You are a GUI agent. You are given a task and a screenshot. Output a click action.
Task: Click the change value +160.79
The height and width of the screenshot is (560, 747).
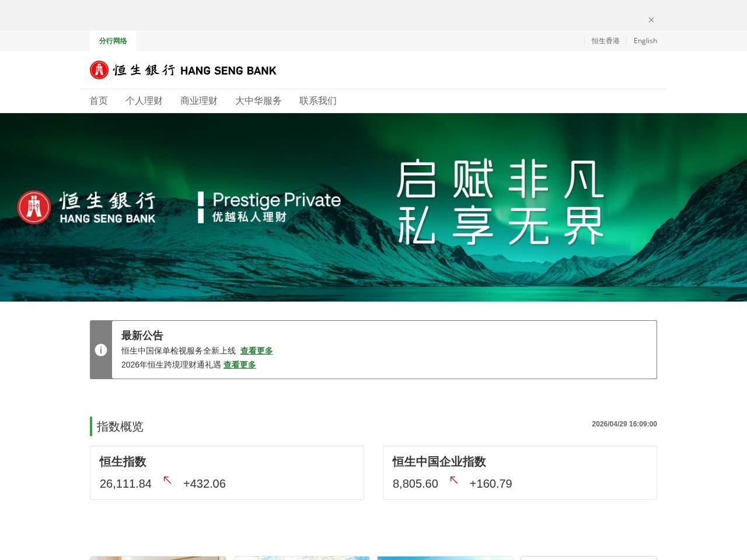point(491,484)
